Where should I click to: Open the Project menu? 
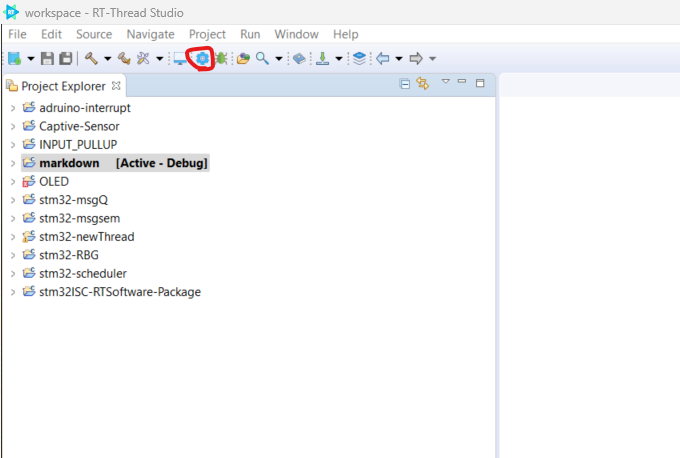(x=207, y=34)
